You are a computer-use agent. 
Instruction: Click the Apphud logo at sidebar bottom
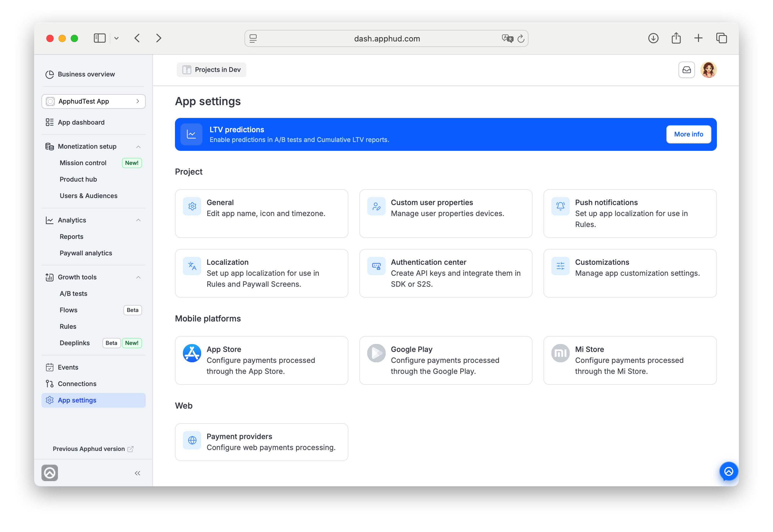coord(50,473)
